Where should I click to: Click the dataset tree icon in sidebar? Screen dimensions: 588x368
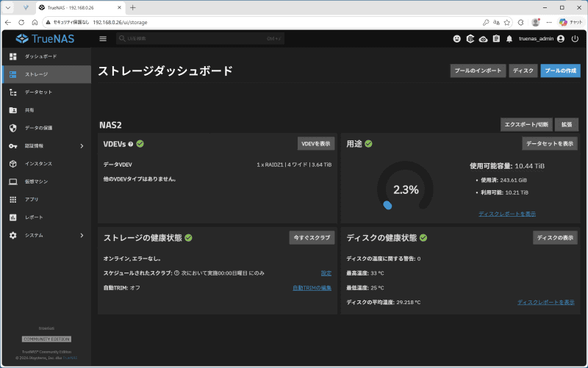click(x=13, y=93)
